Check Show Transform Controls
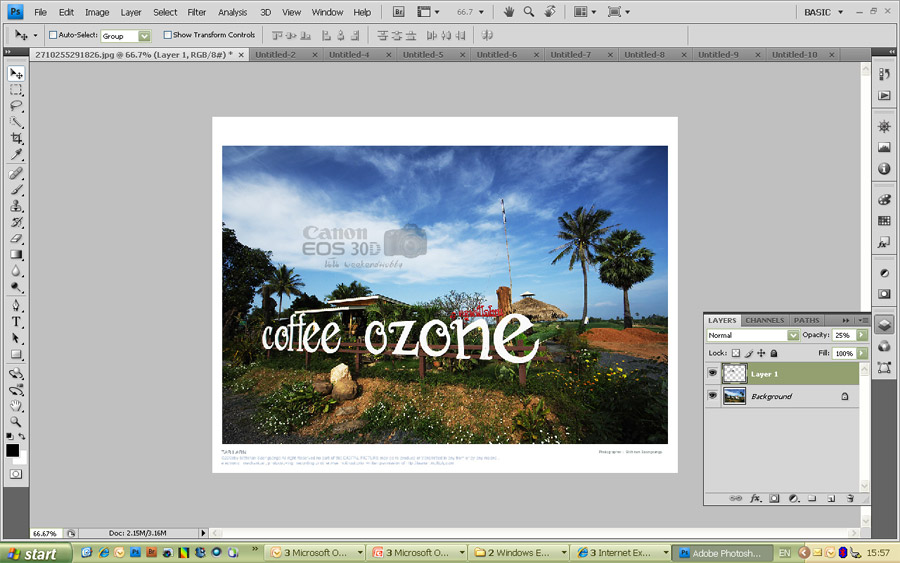Image resolution: width=900 pixels, height=563 pixels. coord(168,35)
